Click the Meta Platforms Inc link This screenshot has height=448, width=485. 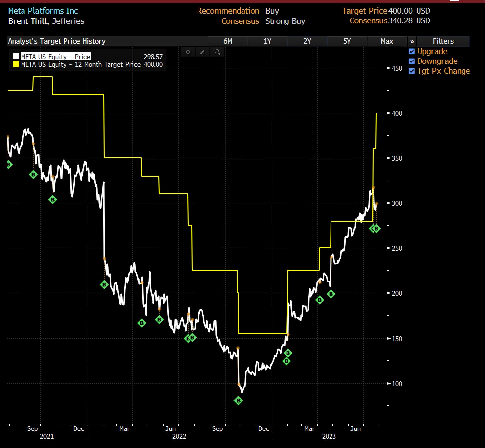coord(43,11)
